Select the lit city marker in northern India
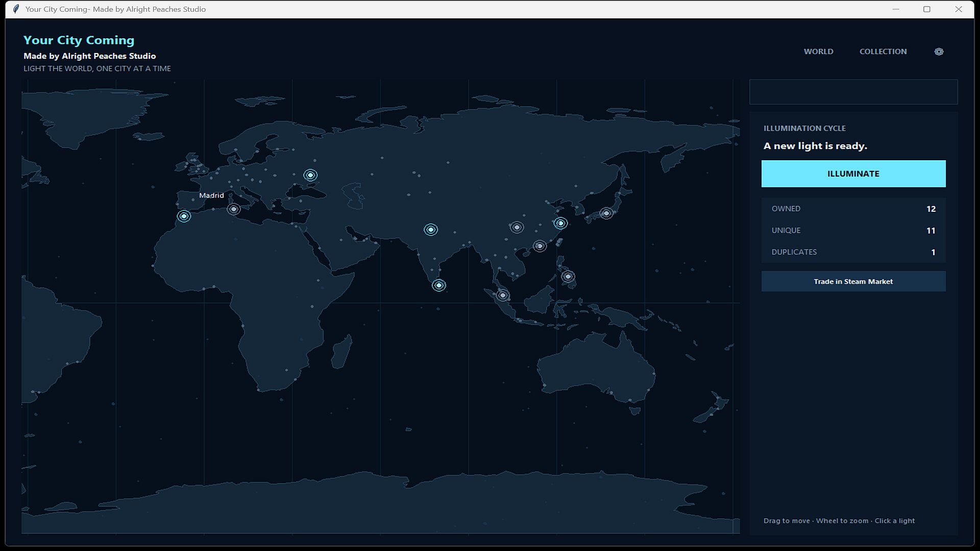This screenshot has height=551, width=980. [x=431, y=230]
